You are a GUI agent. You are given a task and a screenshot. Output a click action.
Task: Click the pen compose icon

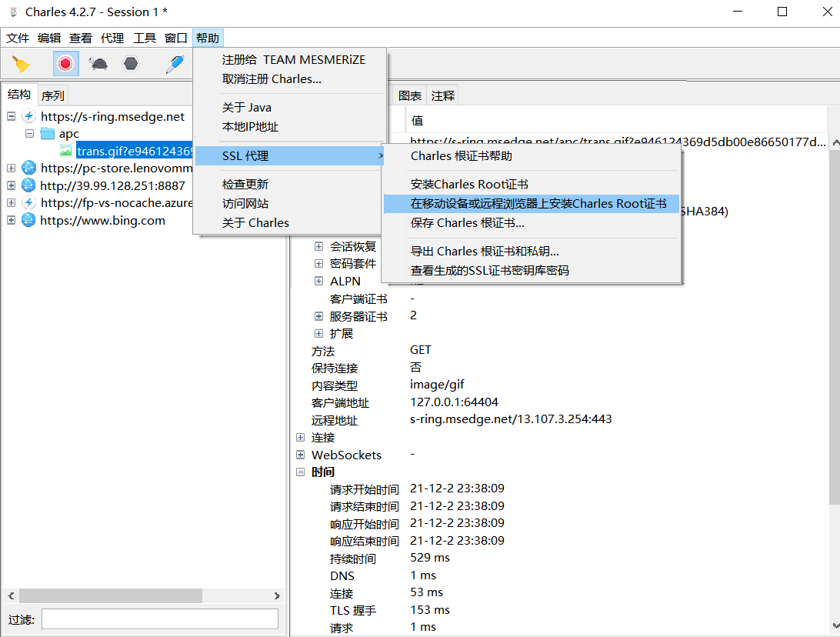click(x=175, y=64)
